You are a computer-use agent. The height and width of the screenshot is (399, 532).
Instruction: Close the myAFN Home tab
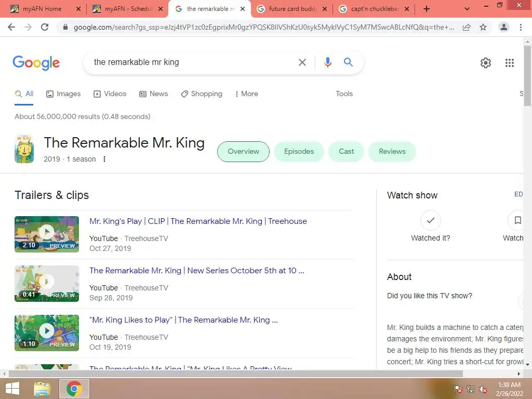pyautogui.click(x=78, y=9)
